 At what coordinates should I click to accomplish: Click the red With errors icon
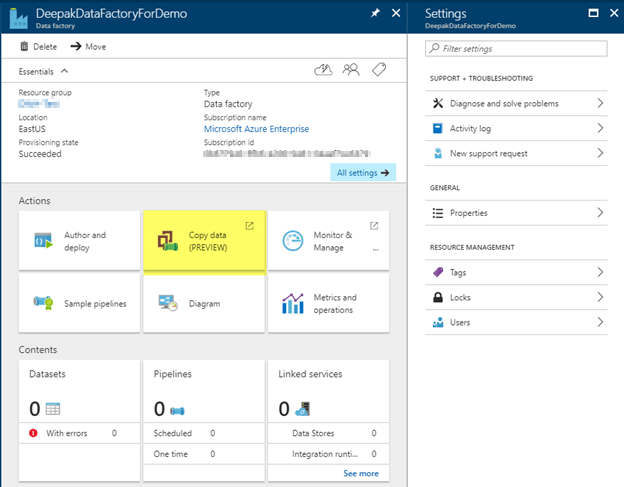point(33,433)
